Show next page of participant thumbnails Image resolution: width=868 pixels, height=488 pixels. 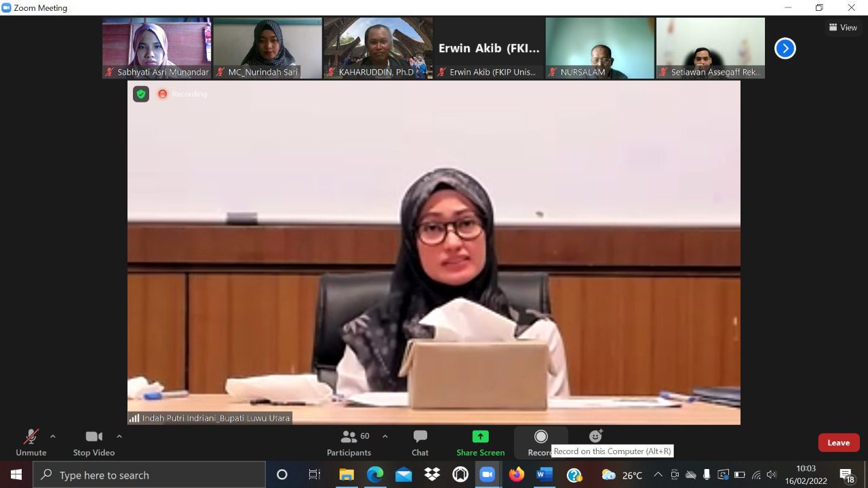click(785, 48)
